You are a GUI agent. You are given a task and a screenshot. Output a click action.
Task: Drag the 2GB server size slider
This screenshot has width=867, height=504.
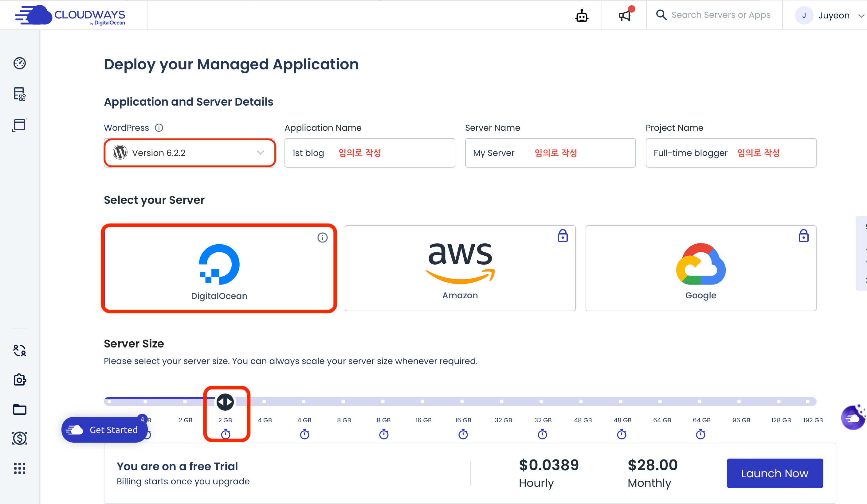(x=225, y=402)
